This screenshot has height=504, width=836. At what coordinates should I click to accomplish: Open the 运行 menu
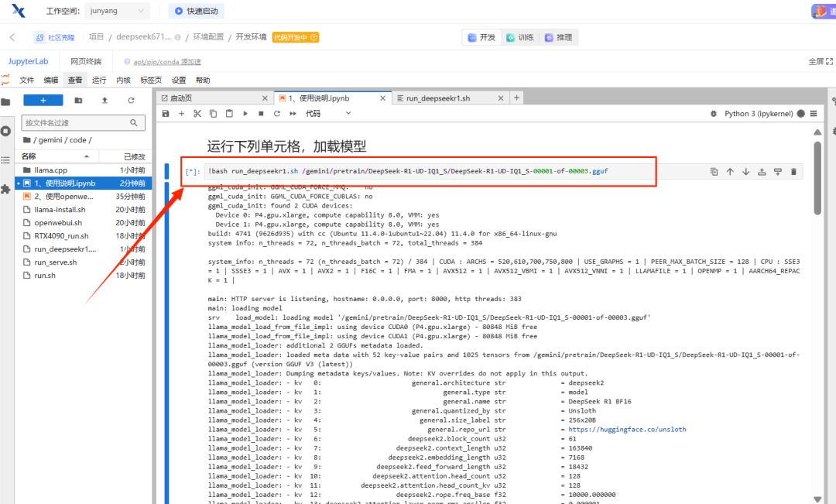coord(99,80)
